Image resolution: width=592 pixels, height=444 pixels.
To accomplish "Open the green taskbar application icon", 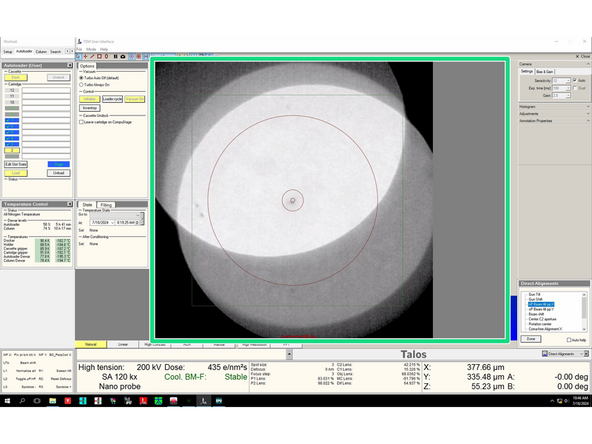I will pyautogui.click(x=158, y=401).
